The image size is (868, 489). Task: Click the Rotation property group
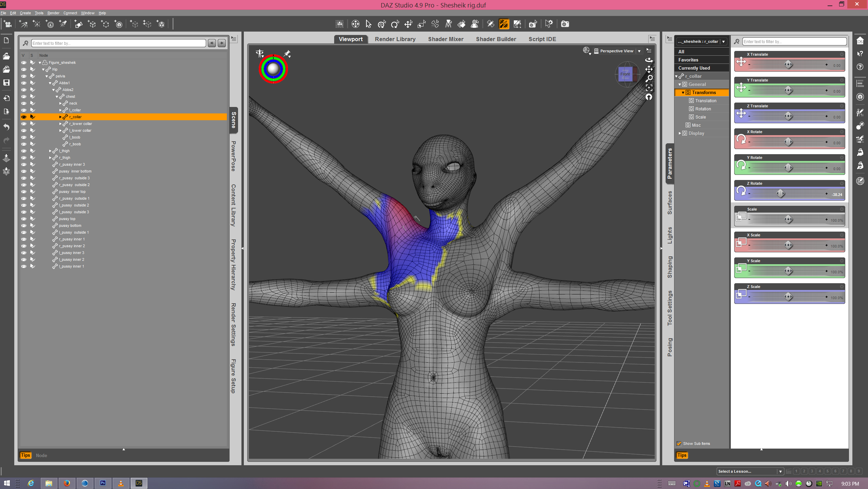coord(703,109)
